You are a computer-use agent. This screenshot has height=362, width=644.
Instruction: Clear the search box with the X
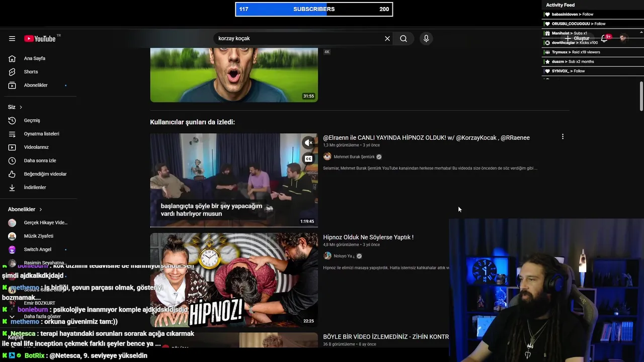(387, 39)
